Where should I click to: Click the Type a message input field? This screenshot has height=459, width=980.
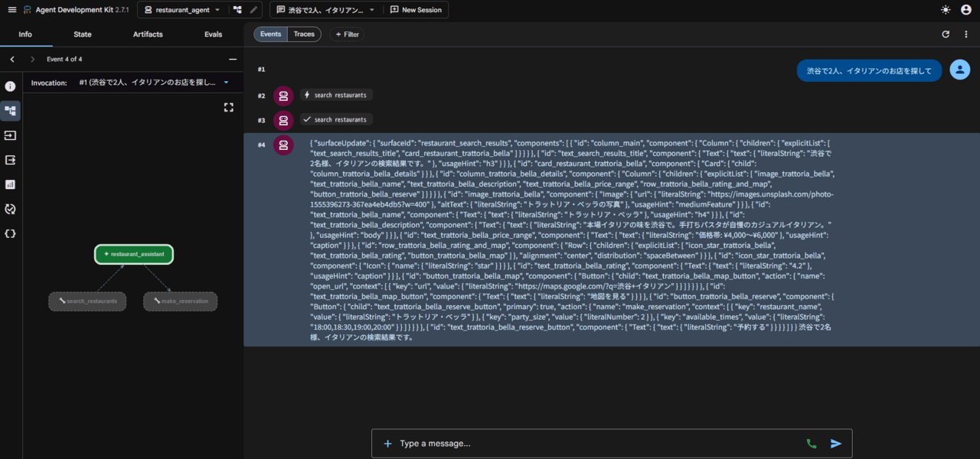(597, 444)
